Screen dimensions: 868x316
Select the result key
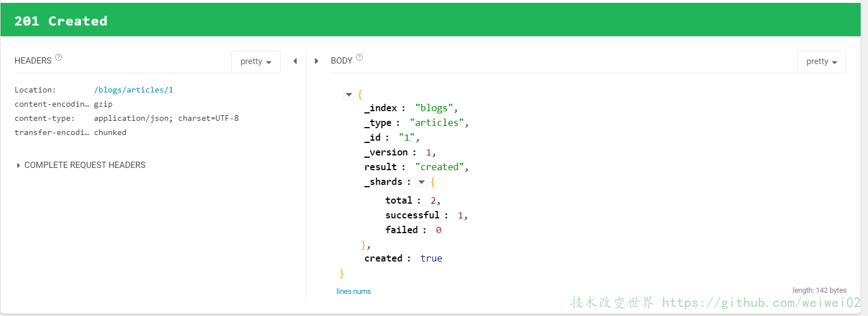[380, 167]
